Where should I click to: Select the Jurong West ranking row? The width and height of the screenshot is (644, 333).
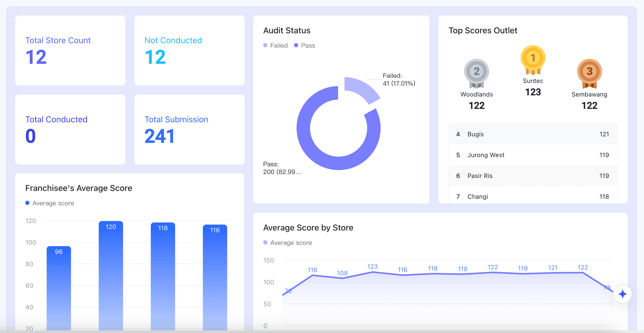533,155
